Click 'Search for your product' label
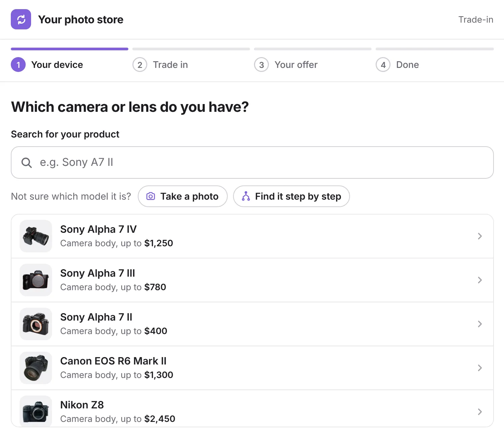The image size is (504, 429). click(x=65, y=134)
